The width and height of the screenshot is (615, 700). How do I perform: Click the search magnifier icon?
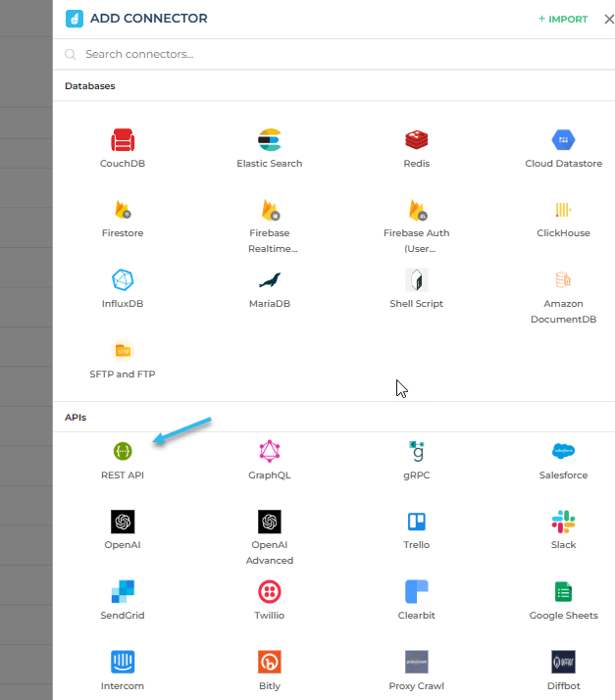coord(70,55)
